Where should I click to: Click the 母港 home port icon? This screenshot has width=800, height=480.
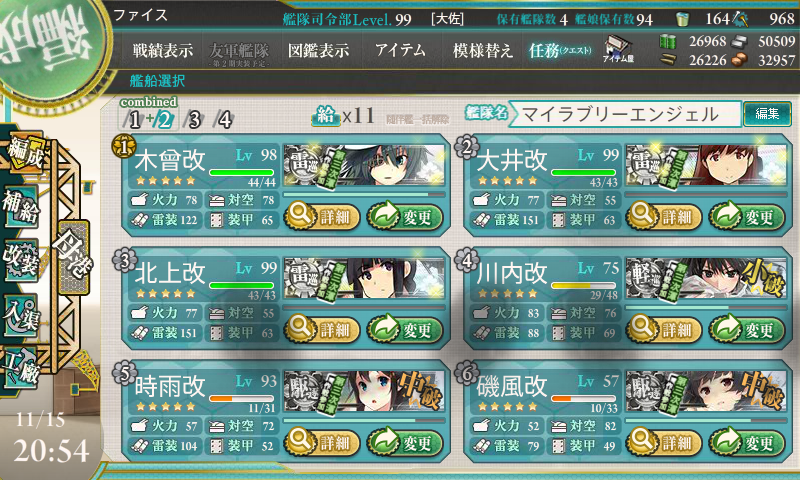[x=73, y=257]
